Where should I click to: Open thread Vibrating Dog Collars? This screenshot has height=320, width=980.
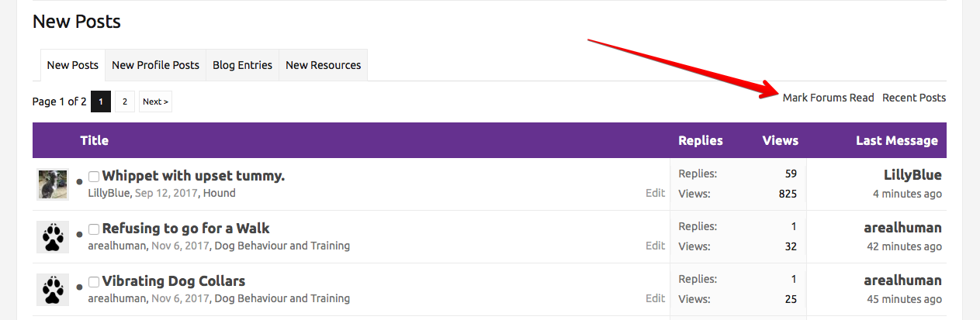tap(174, 281)
